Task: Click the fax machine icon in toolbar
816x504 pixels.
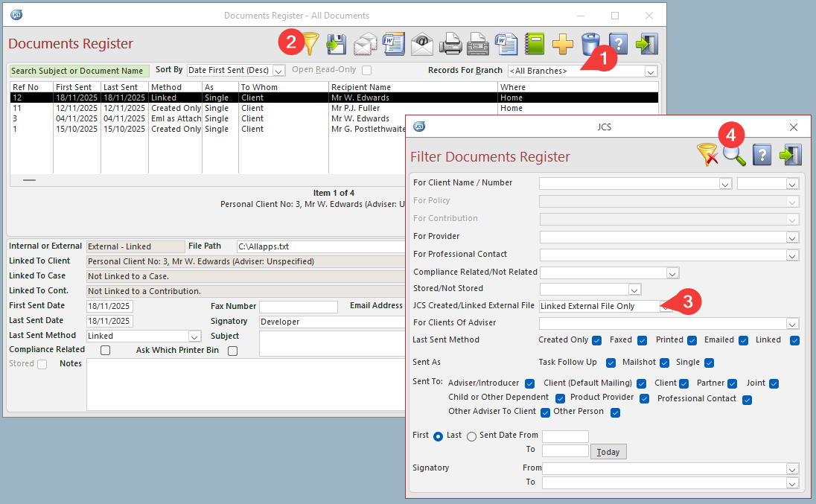Action: click(478, 44)
